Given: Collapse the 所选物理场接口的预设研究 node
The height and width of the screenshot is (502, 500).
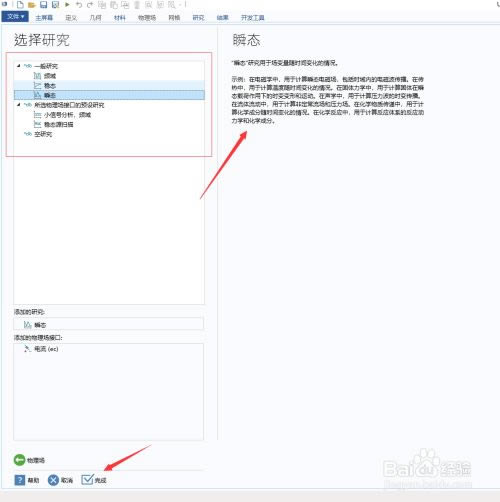Looking at the screenshot, I should click(x=19, y=105).
